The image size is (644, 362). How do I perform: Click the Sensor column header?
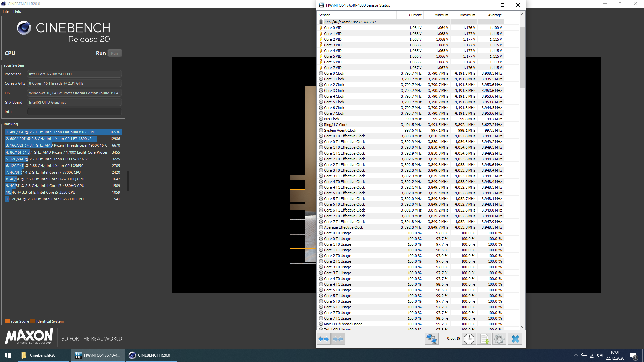(x=357, y=15)
